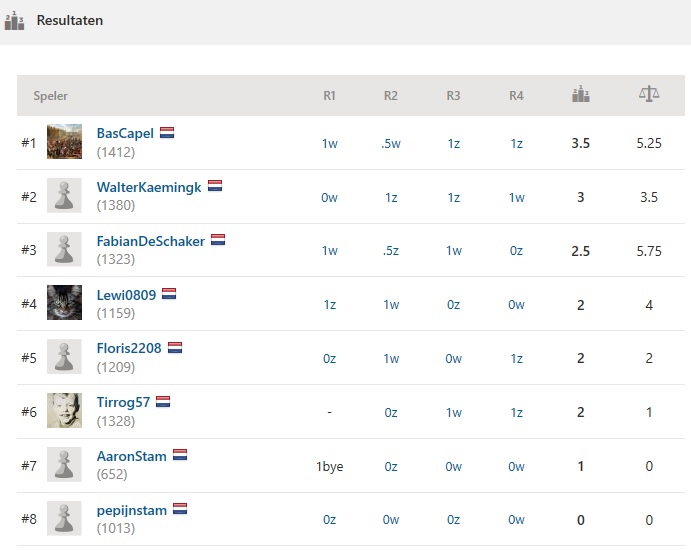691x550 pixels.
Task: Click the balance scale tiebreak header icon
Action: pyautogui.click(x=649, y=94)
